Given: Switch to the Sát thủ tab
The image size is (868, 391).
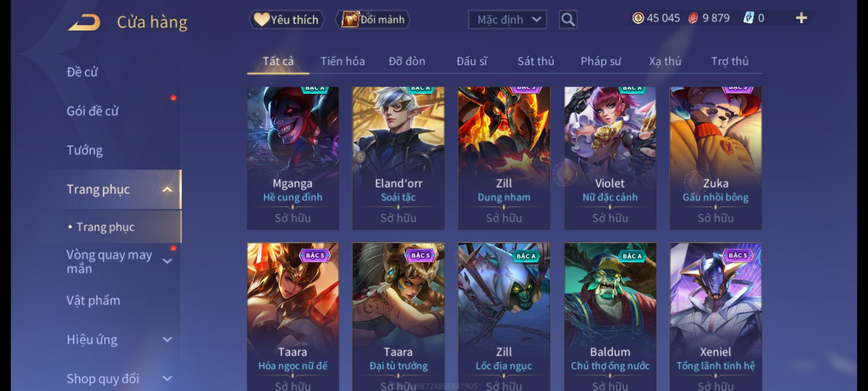Looking at the screenshot, I should click(536, 61).
